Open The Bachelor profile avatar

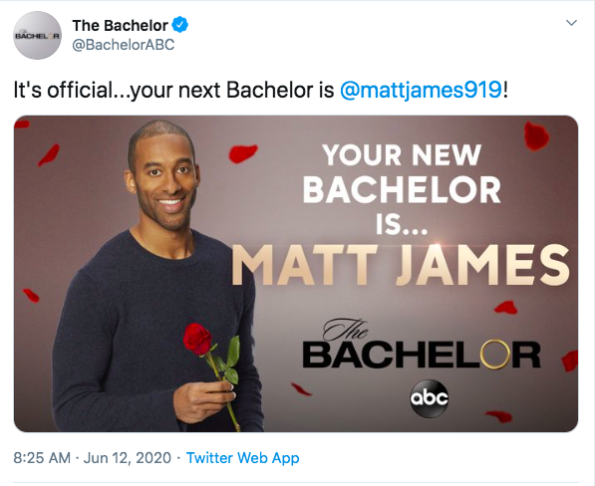(x=38, y=35)
